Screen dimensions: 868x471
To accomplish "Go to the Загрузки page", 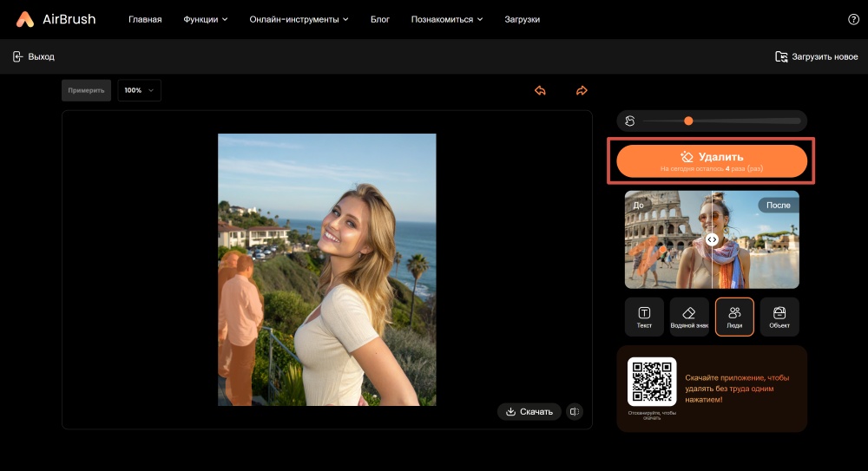I will (x=522, y=19).
